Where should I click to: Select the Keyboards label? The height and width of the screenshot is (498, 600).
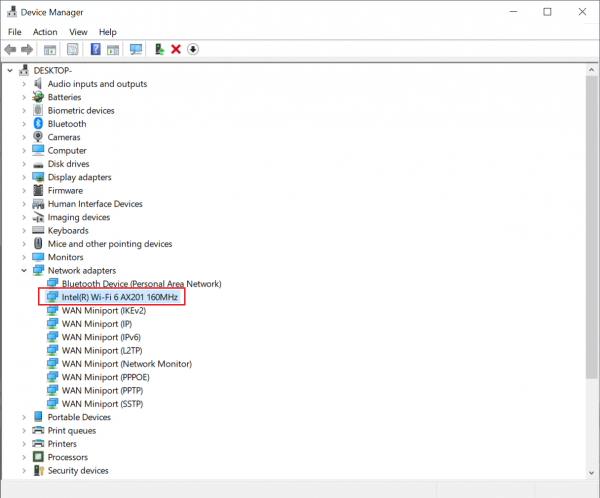68,230
